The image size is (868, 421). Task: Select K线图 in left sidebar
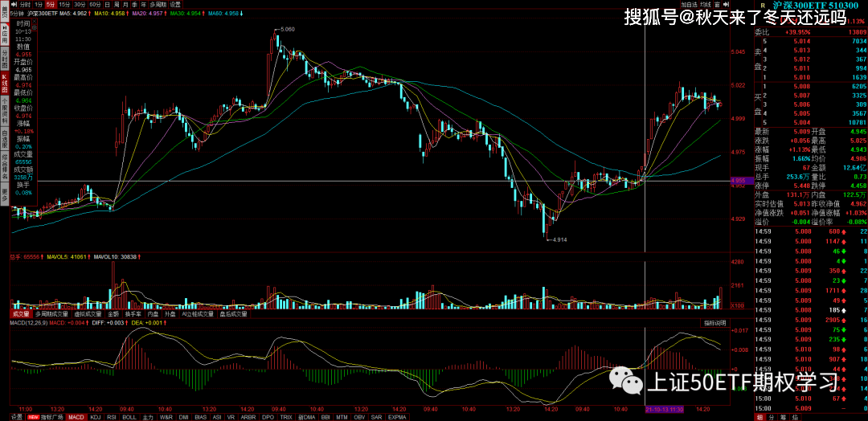pos(5,83)
